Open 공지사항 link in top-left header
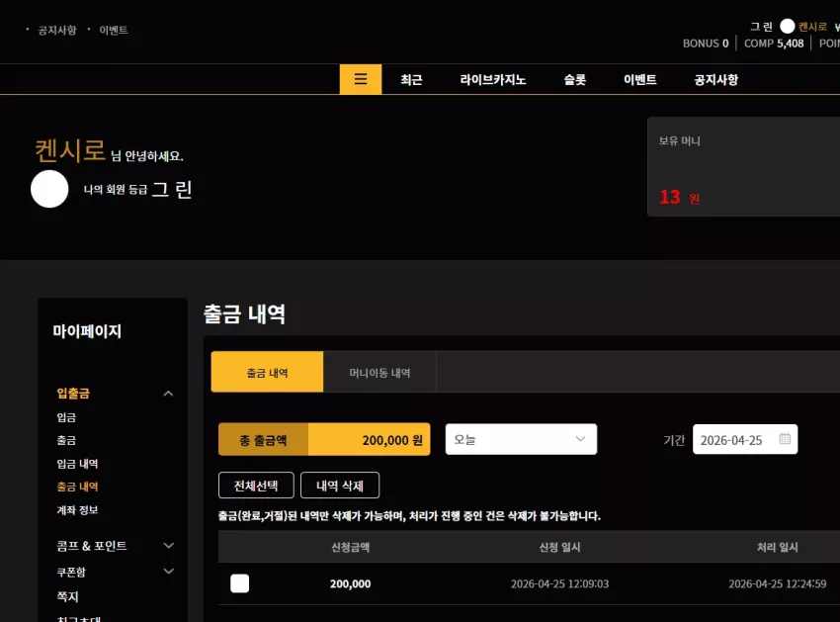This screenshot has height=622, width=840. (57, 30)
